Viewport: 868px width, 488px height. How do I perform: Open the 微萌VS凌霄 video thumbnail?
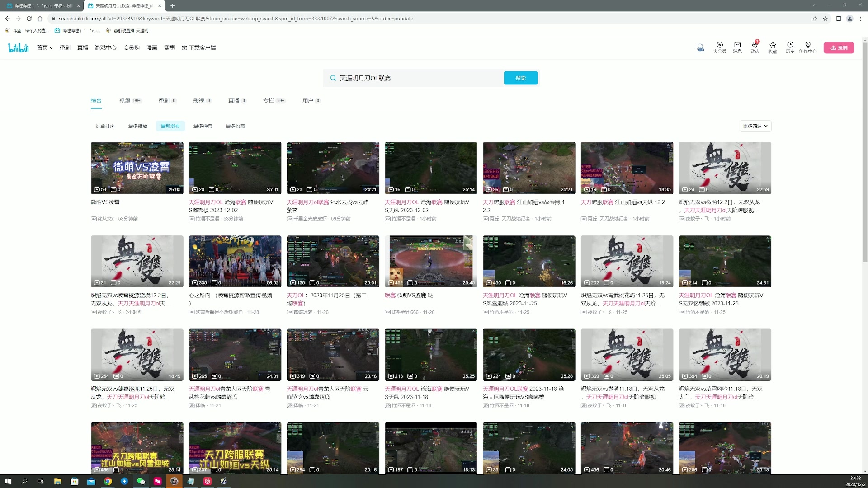pyautogui.click(x=137, y=168)
